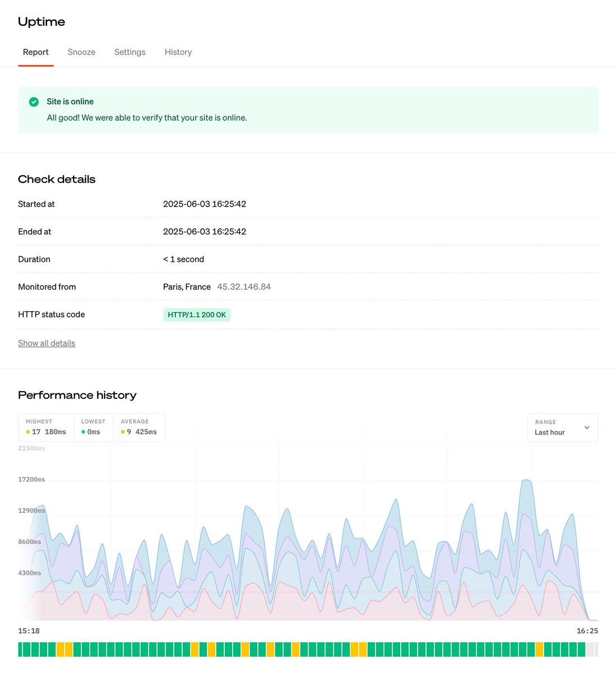
Task: Click the chevron in the Range selector
Action: tap(587, 427)
